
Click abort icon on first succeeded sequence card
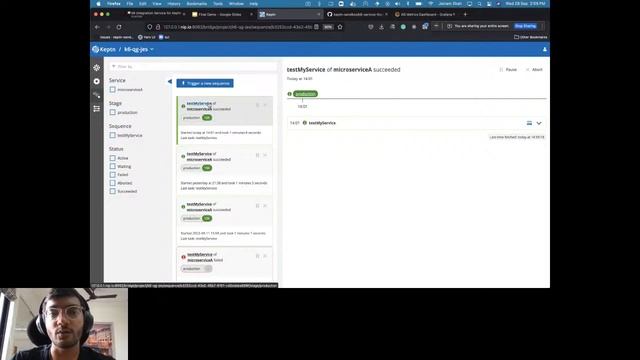pyautogui.click(x=265, y=105)
